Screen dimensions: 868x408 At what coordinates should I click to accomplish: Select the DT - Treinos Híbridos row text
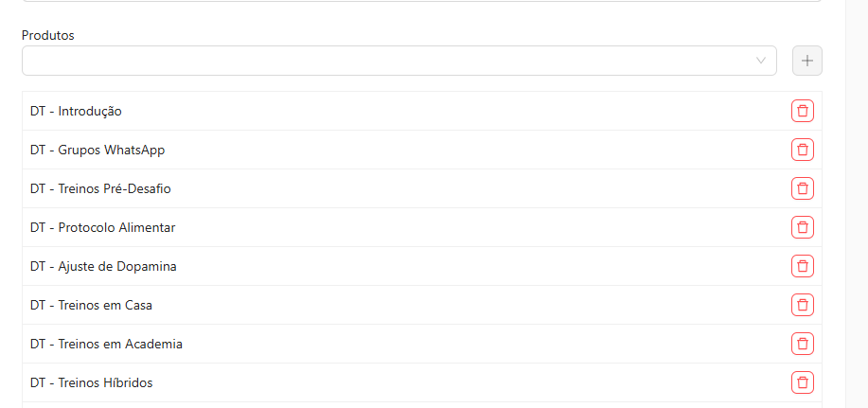pos(91,382)
